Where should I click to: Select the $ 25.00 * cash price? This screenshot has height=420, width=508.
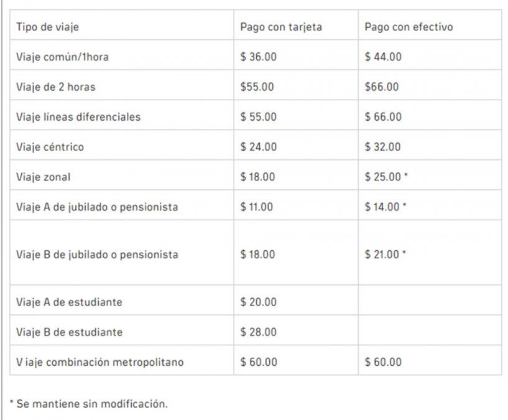[386, 177]
